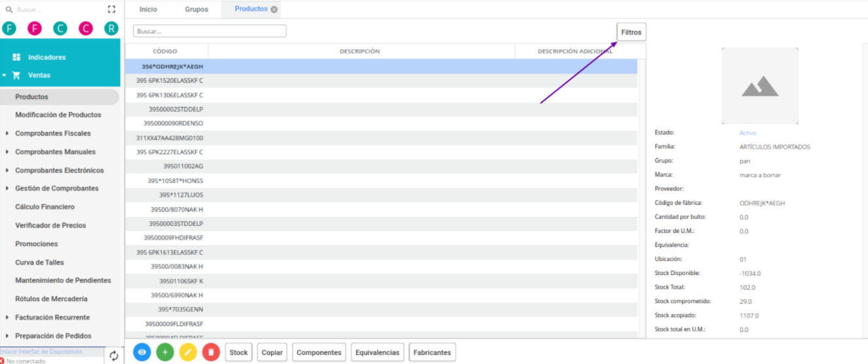Open Productos in the sidebar menu

(60, 96)
